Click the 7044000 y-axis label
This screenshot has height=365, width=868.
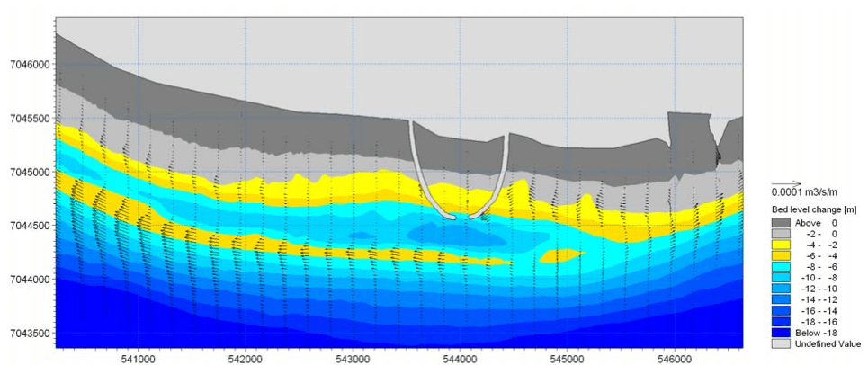point(30,280)
